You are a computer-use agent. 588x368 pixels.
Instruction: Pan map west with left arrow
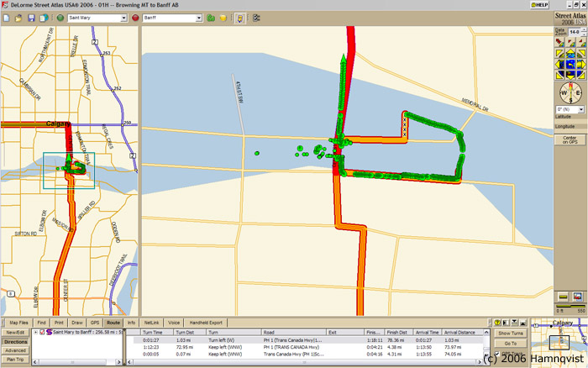(x=559, y=64)
